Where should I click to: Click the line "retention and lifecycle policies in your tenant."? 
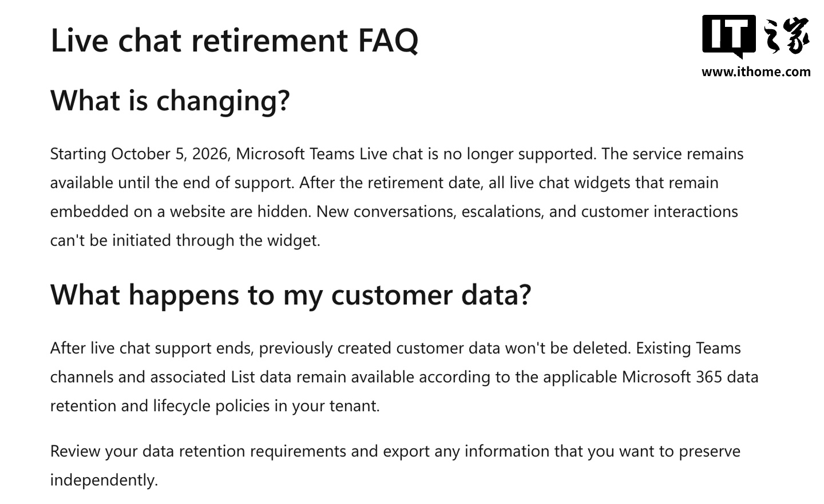pyautogui.click(x=215, y=406)
